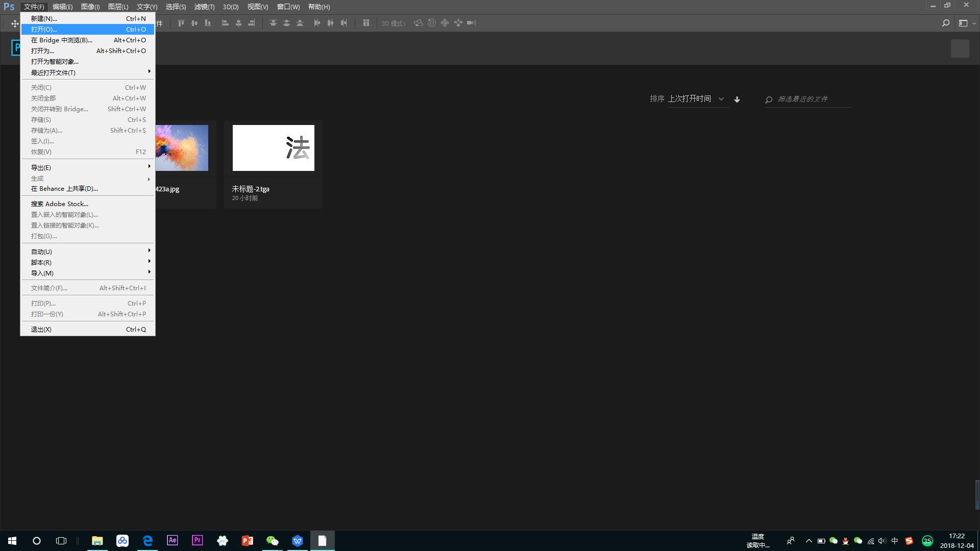Image resolution: width=980 pixels, height=551 pixels.
Task: Click the 3D video camera zoom icon
Action: 472,23
